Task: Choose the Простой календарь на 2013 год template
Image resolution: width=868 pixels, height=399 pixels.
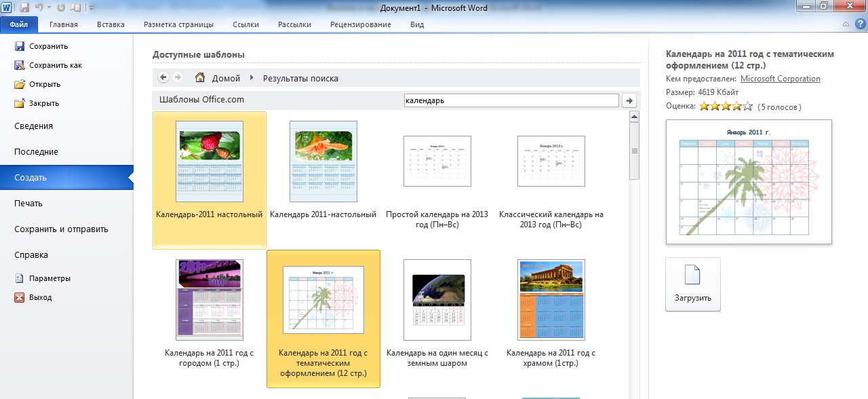Action: coord(437,180)
